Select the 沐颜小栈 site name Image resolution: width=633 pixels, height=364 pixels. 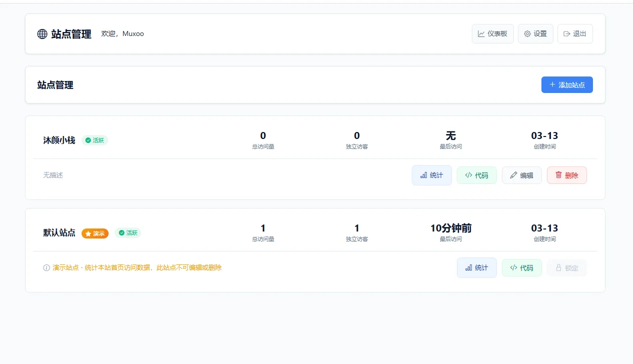[59, 140]
